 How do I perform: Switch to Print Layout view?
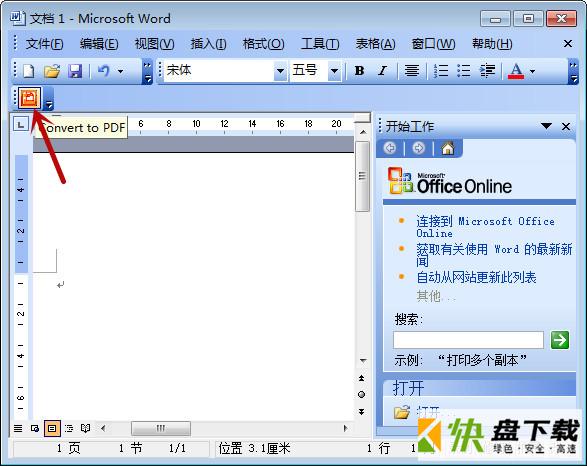click(x=52, y=428)
